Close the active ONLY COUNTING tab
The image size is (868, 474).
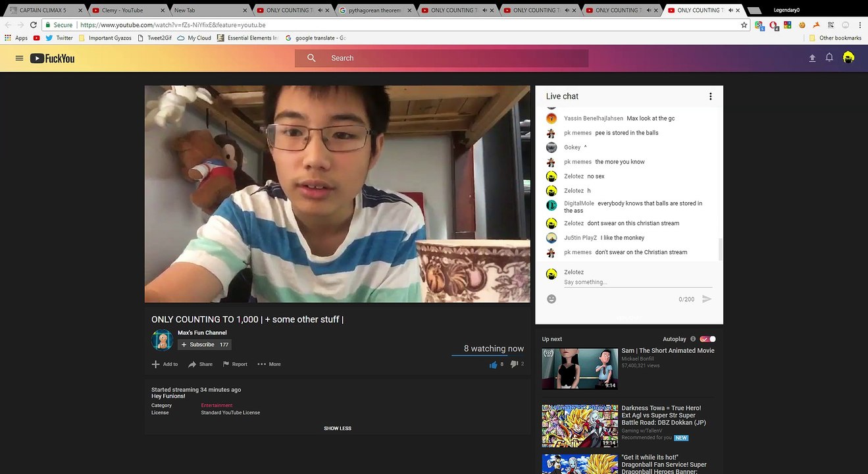pyautogui.click(x=738, y=11)
